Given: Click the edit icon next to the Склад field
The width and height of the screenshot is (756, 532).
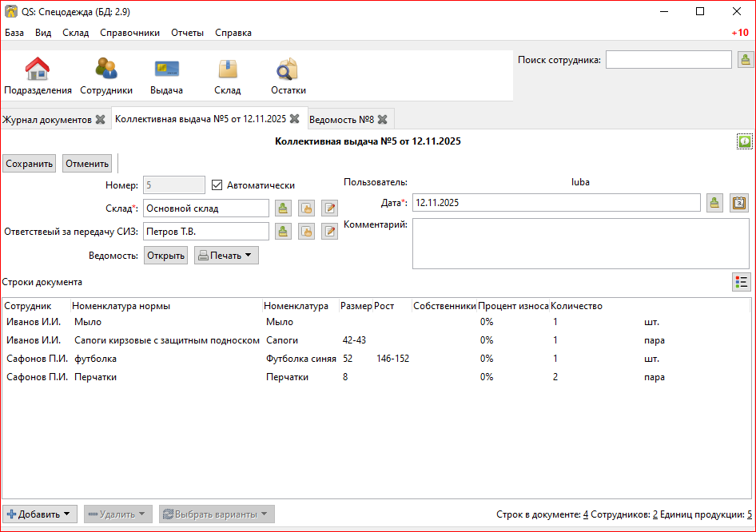Looking at the screenshot, I should pos(329,208).
